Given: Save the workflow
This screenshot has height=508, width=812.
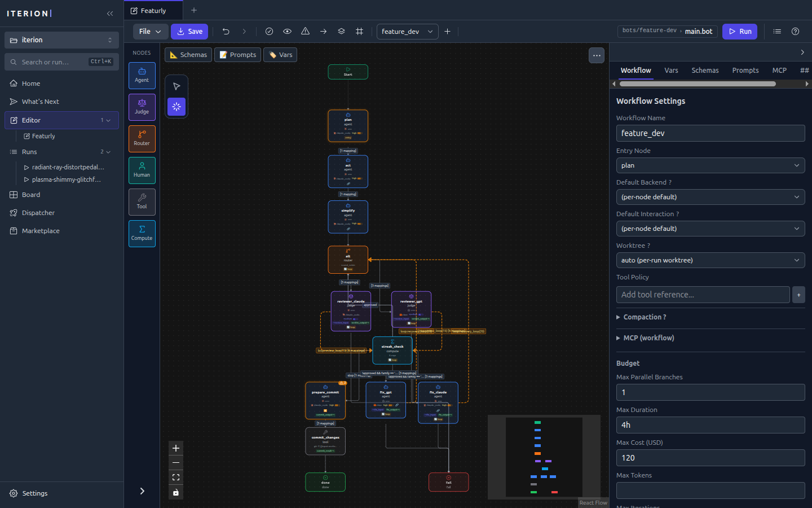Looking at the screenshot, I should [189, 32].
